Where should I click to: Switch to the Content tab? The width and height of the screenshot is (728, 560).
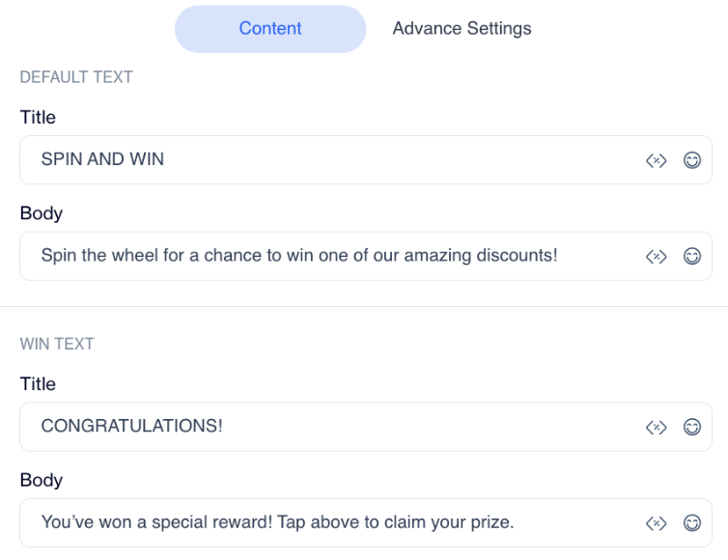click(270, 29)
